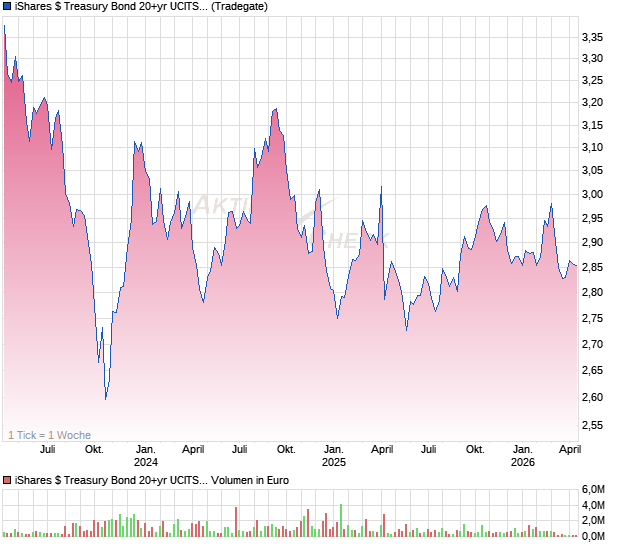Click the 3,00 price axis label
620x546 pixels.
point(593,194)
